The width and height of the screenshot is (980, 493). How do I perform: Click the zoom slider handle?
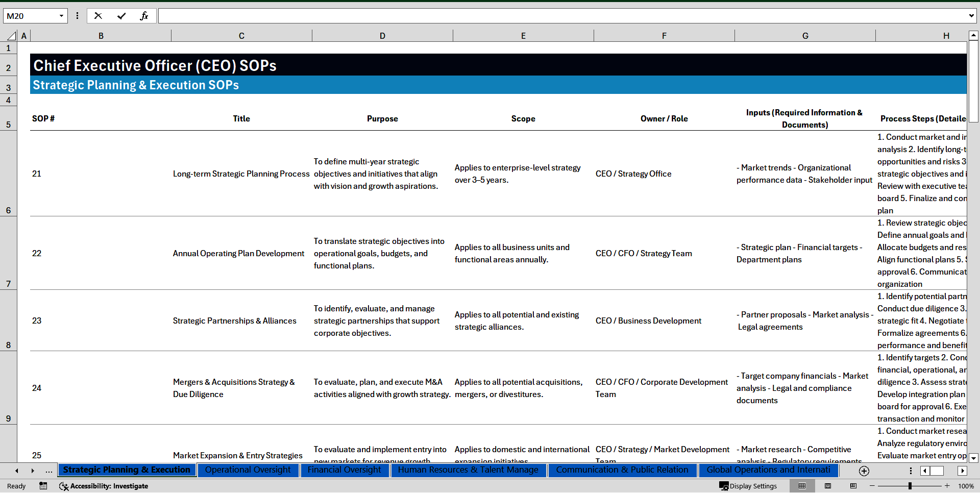point(910,486)
